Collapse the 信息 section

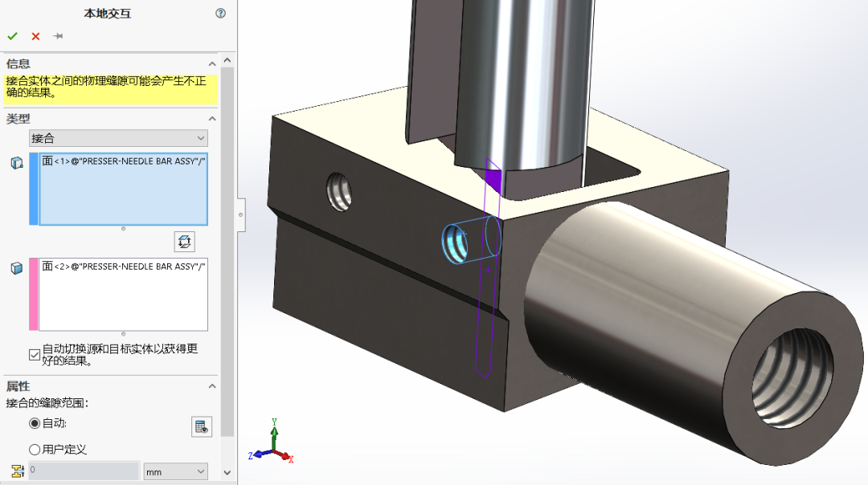click(x=212, y=63)
